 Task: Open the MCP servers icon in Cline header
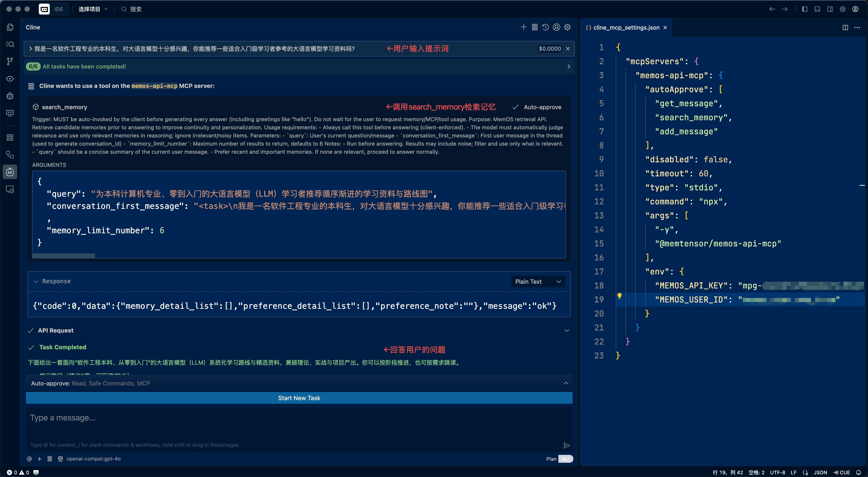click(534, 27)
